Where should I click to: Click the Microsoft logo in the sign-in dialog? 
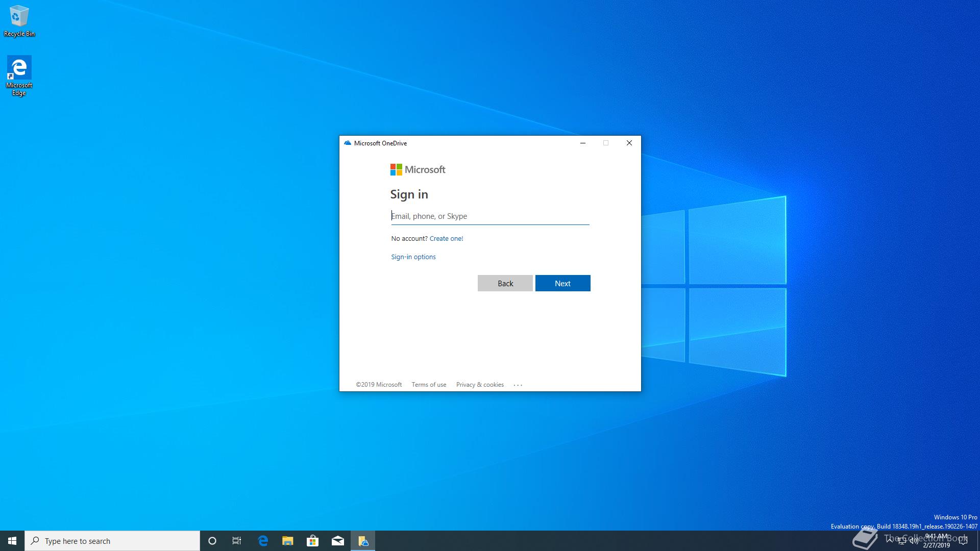click(x=418, y=169)
